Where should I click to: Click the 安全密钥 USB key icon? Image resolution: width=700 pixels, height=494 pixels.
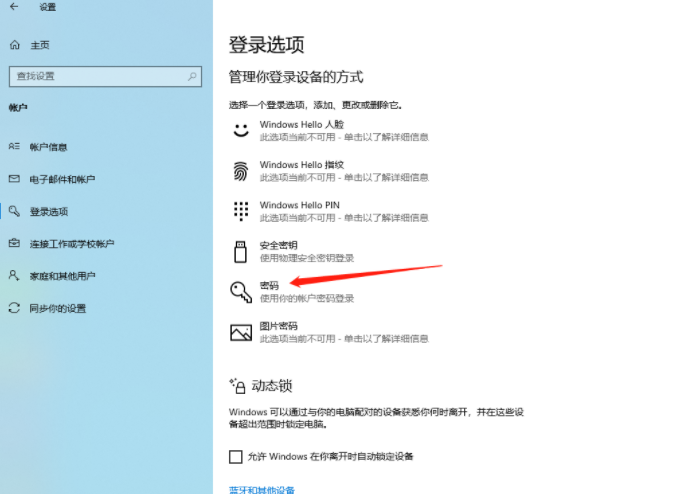tap(241, 252)
